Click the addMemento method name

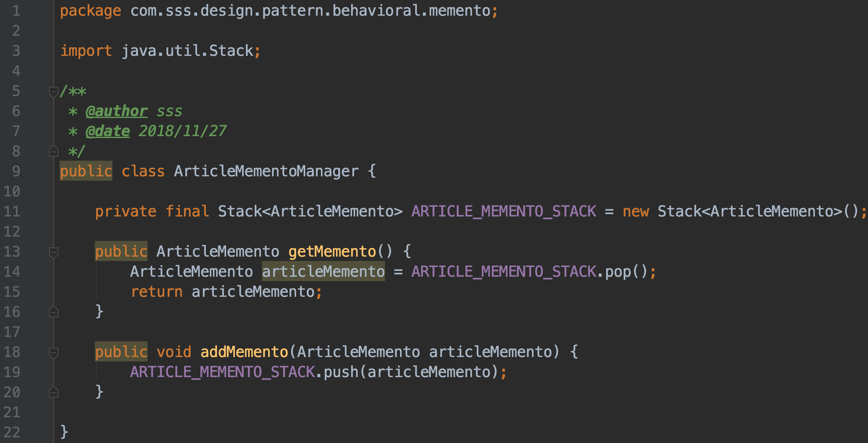coord(244,352)
